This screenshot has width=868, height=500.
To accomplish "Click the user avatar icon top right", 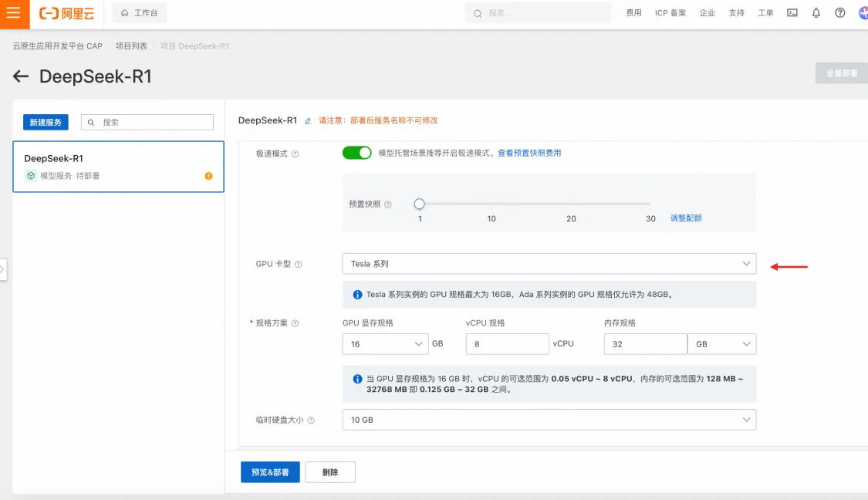I will 862,12.
